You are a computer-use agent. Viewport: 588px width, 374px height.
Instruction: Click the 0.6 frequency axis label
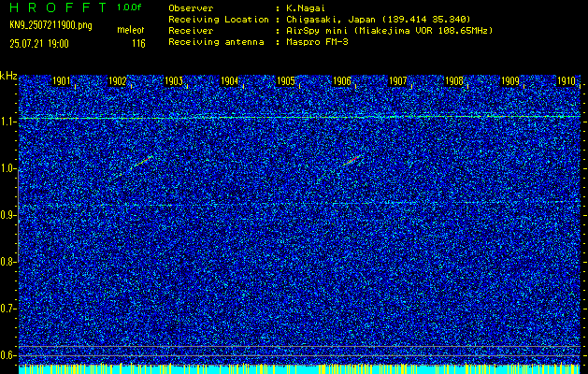tap(7, 355)
